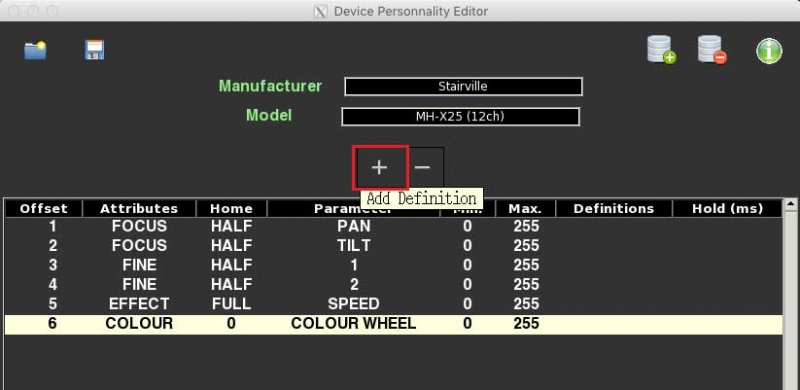800x390 pixels.
Task: Click the Home column header
Action: (x=231, y=208)
